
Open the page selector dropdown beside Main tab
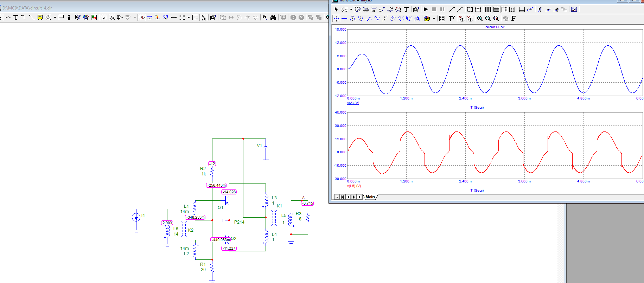tap(337, 197)
